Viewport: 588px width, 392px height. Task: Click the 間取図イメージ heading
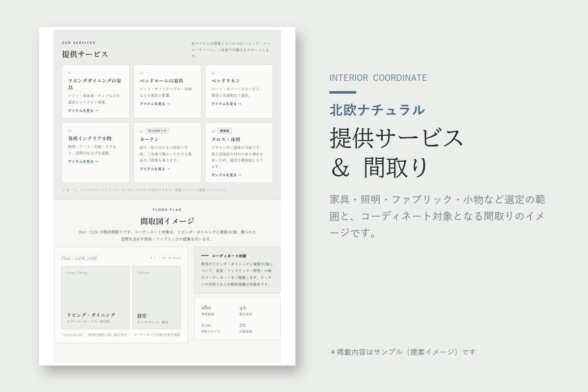tap(167, 221)
